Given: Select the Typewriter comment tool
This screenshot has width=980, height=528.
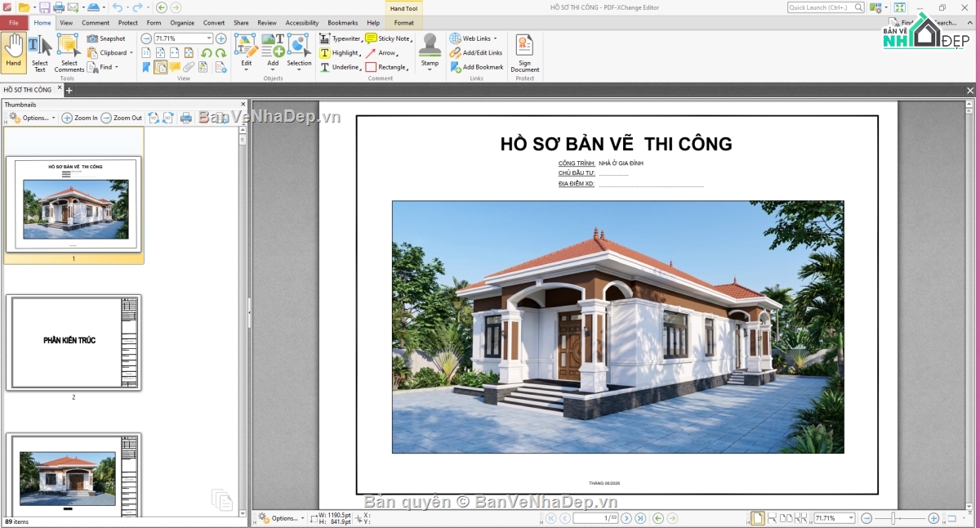Looking at the screenshot, I should pyautogui.click(x=341, y=38).
